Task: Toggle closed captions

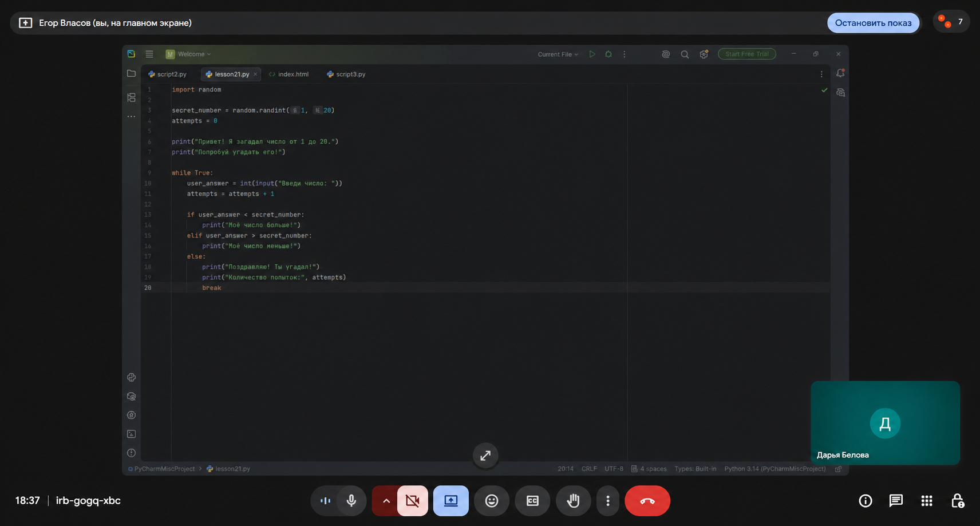Action: [x=532, y=501]
